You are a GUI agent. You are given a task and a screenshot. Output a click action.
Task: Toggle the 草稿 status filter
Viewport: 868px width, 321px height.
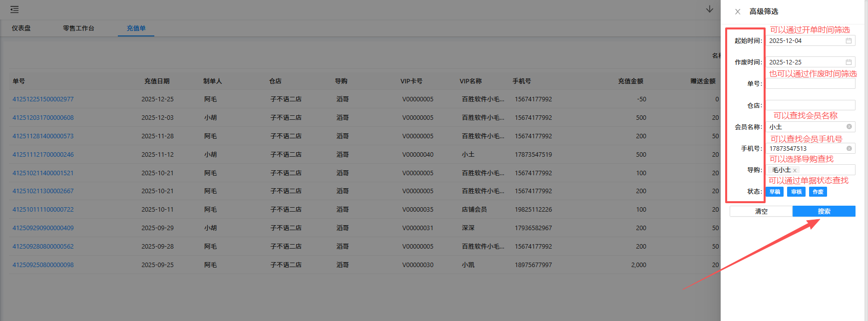(x=775, y=192)
